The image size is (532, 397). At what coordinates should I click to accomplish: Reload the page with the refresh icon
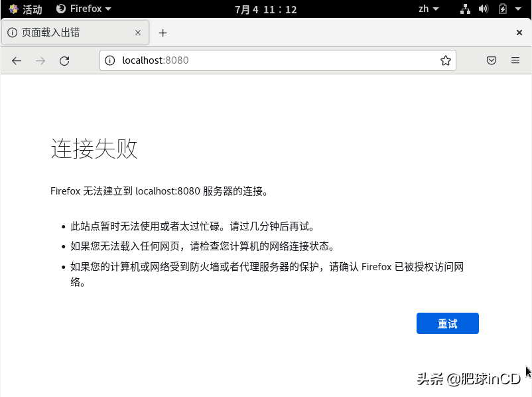click(64, 61)
